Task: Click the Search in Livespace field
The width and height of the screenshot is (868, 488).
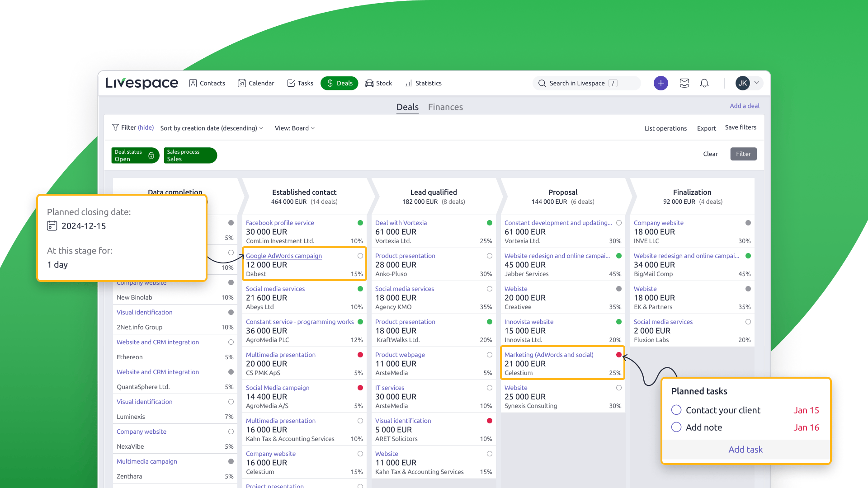Action: 586,83
